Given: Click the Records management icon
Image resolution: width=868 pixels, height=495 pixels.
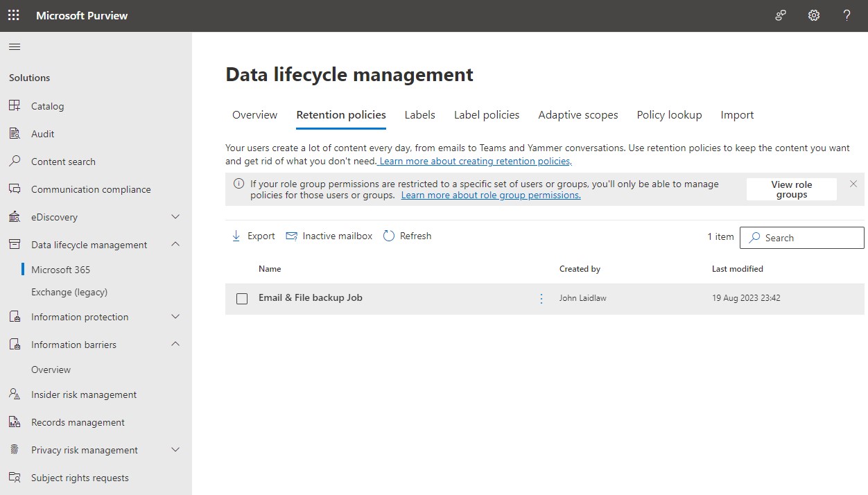Looking at the screenshot, I should (15, 422).
